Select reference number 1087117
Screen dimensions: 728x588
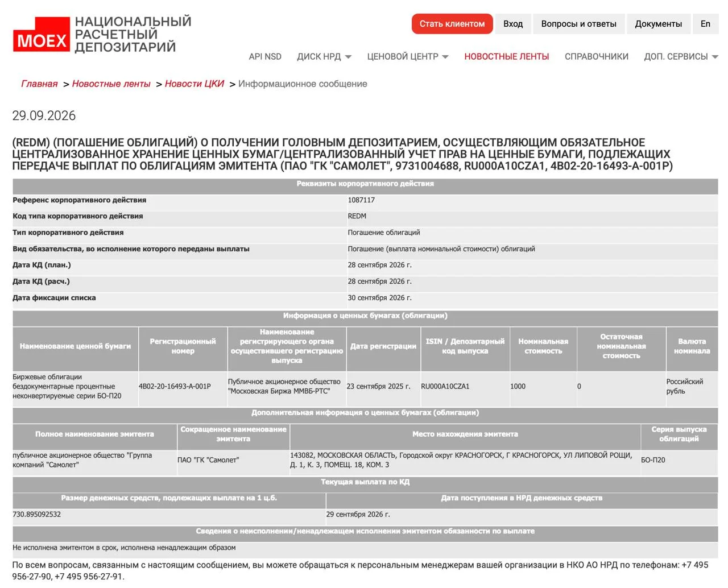click(x=361, y=200)
